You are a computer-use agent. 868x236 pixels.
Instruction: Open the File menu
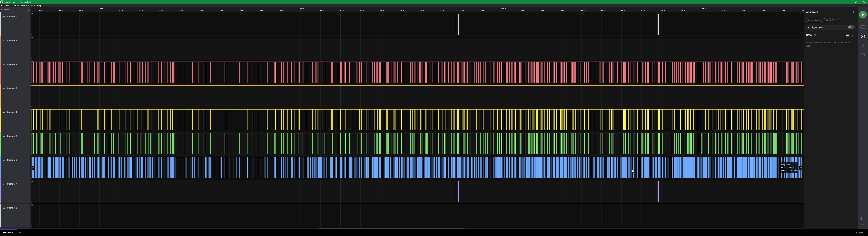point(2,6)
